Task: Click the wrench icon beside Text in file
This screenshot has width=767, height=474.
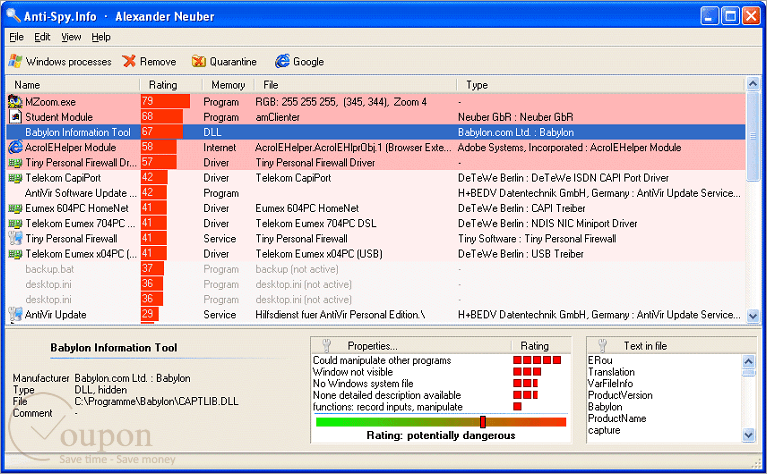Action: (603, 346)
